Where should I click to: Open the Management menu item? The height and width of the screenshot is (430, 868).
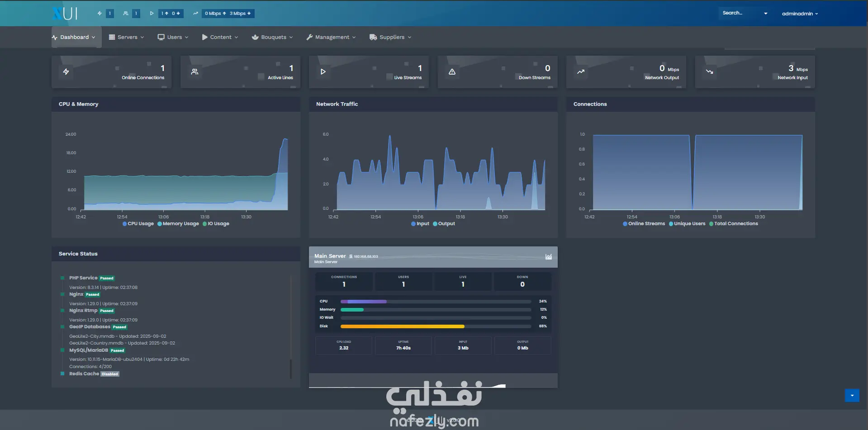(332, 38)
